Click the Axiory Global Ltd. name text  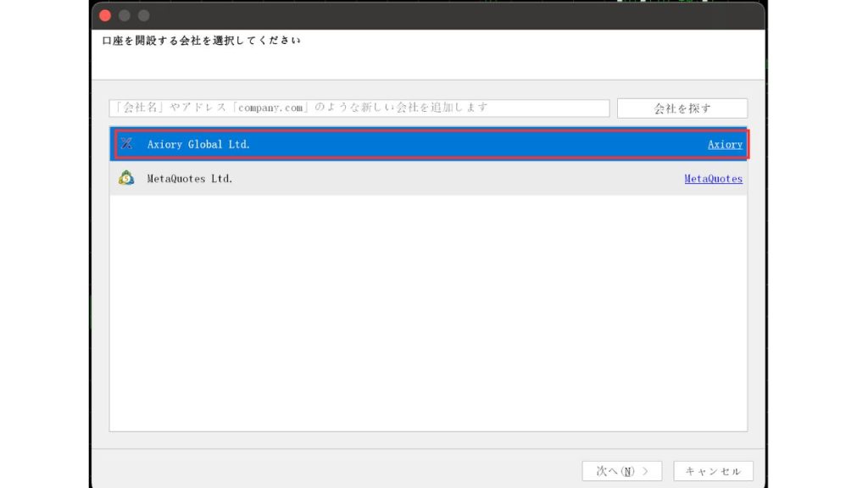(198, 145)
